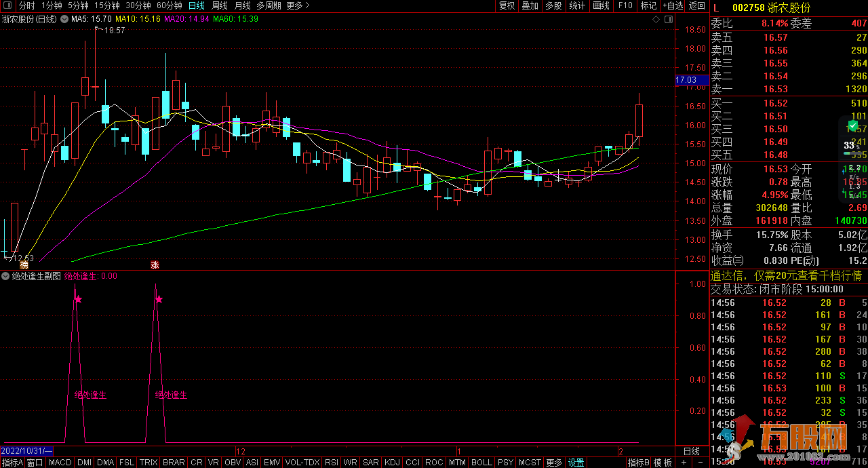Open F10 company info
868x468 pixels.
pyautogui.click(x=625, y=5)
